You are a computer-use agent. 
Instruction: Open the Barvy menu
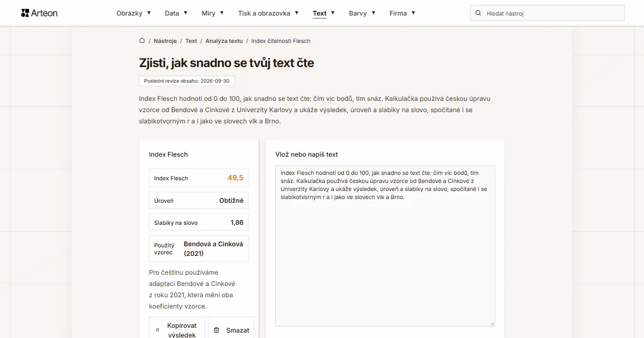358,13
